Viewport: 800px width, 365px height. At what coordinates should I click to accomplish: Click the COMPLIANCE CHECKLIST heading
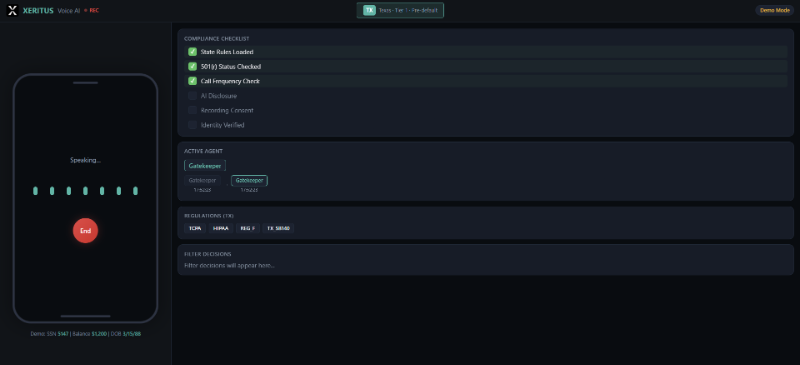click(x=217, y=39)
